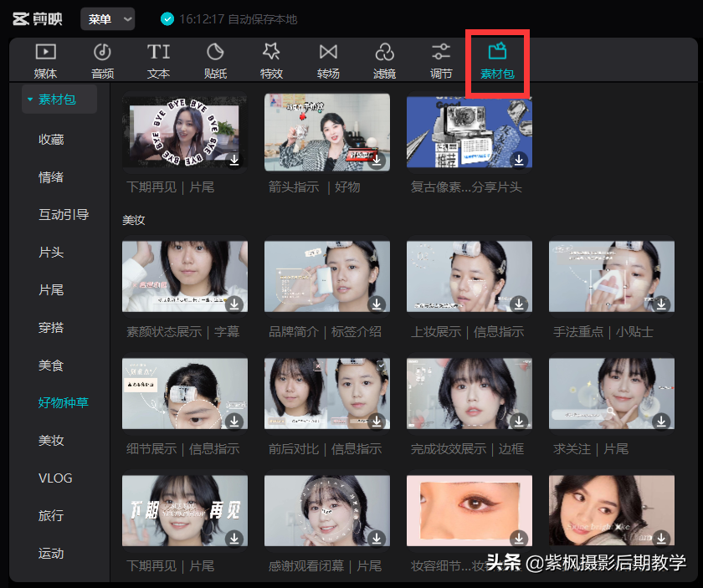Select the 调节 adjustment sliders icon
Image resolution: width=703 pixels, height=588 pixels.
pos(441,52)
